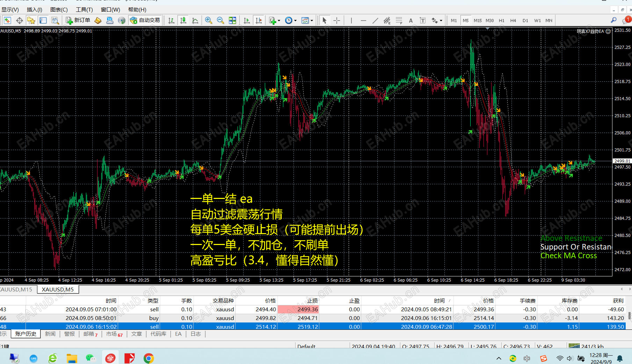Open the 显示(V) menu

10,10
